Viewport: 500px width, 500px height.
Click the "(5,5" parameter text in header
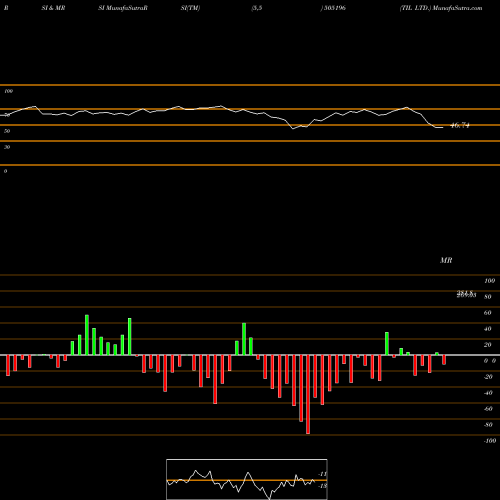(257, 8)
